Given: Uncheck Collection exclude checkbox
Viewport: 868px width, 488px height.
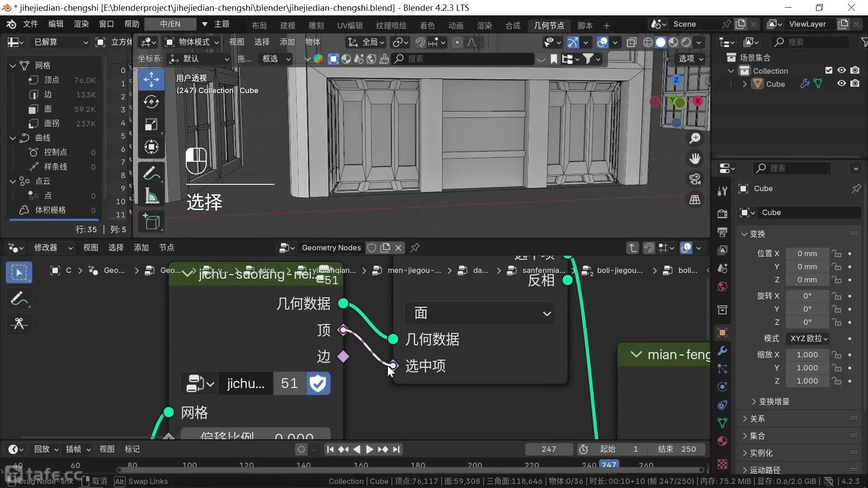Looking at the screenshot, I should point(828,70).
